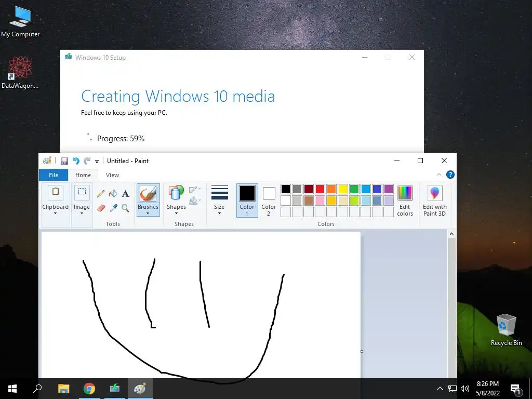Image resolution: width=532 pixels, height=399 pixels.
Task: Click the Shapes gallery icon
Action: tap(176, 193)
